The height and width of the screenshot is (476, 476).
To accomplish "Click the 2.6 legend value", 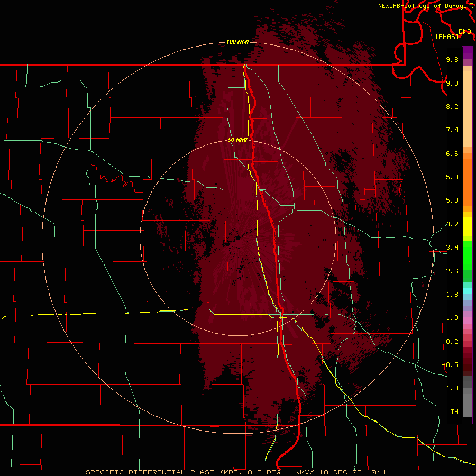I will coord(452,271).
